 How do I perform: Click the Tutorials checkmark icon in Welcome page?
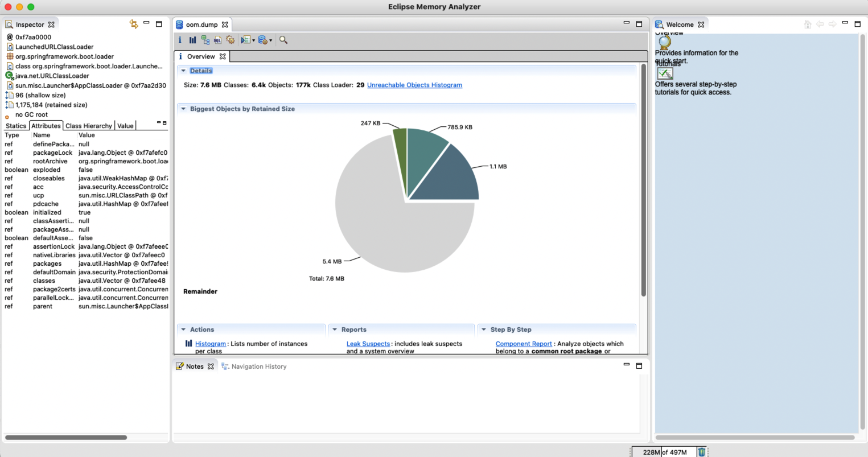click(665, 73)
